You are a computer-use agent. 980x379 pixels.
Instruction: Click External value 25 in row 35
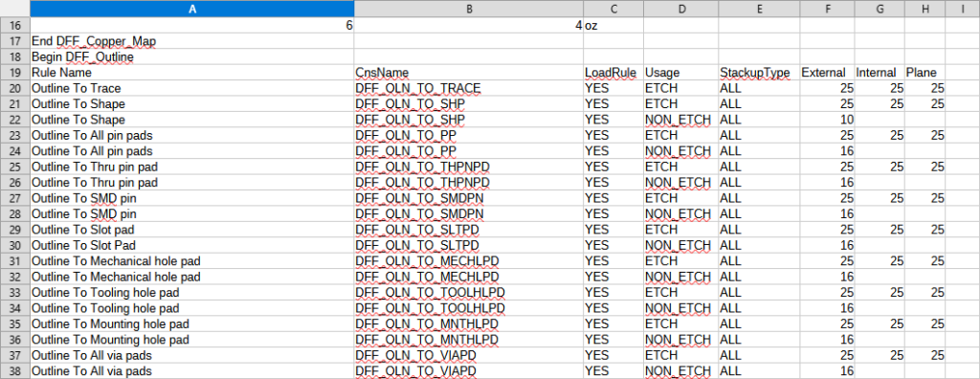(828, 323)
